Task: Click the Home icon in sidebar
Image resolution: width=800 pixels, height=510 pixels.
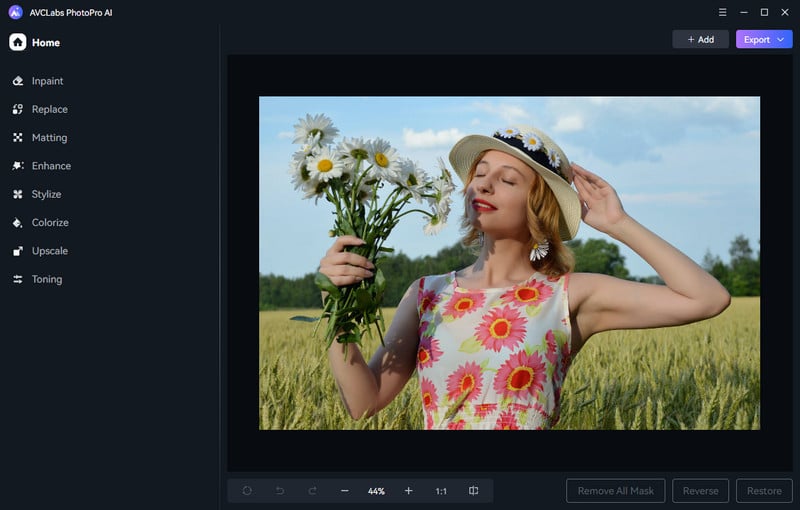Action: click(17, 42)
